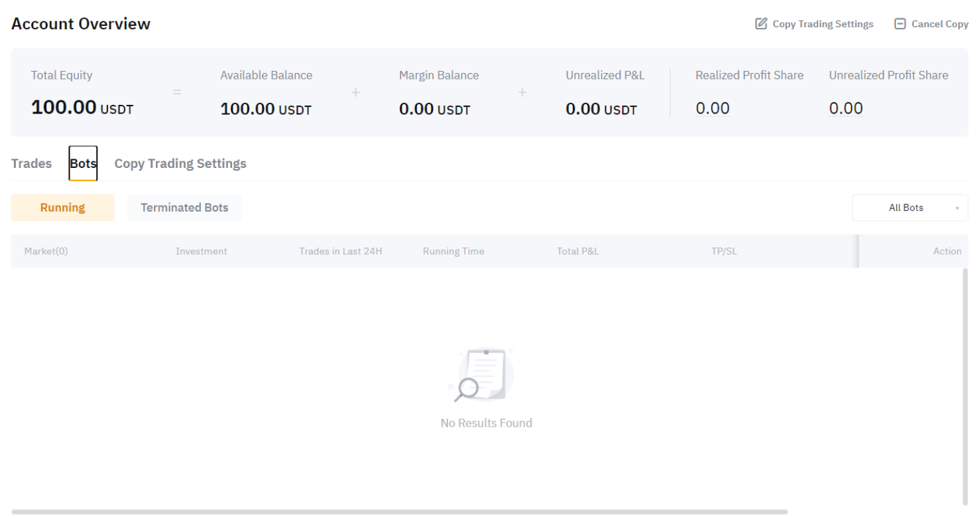Click the Realized Profit Share value
980x519 pixels.
point(712,108)
